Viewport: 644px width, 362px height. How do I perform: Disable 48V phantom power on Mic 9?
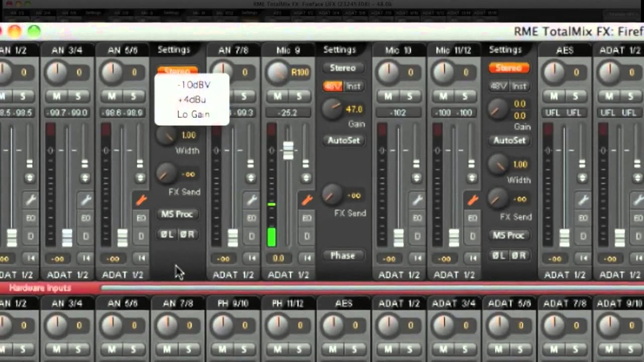click(x=333, y=86)
